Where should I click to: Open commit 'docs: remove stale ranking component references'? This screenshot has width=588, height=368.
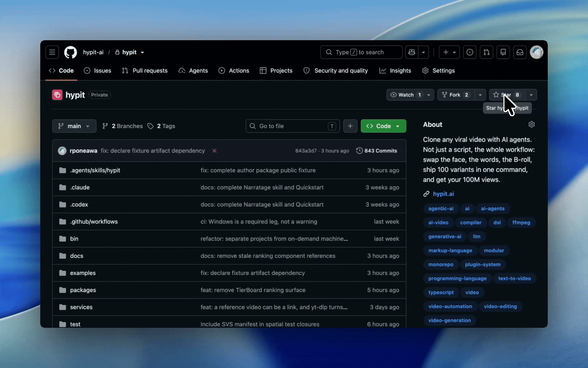268,256
